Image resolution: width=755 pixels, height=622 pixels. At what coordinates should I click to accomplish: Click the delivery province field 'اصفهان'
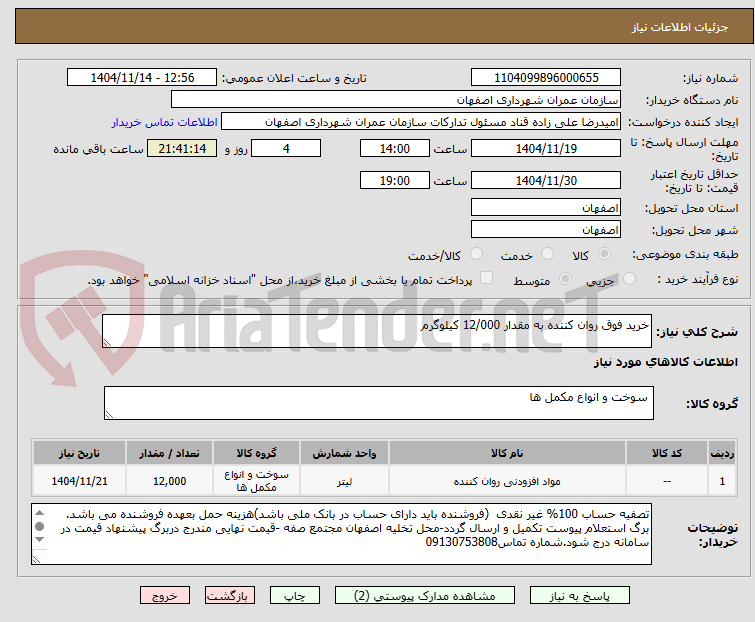pyautogui.click(x=546, y=207)
